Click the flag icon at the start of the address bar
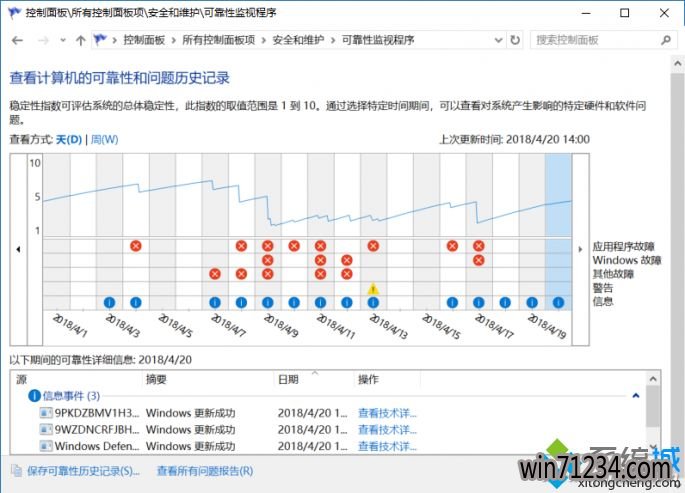The image size is (685, 493). coord(100,40)
